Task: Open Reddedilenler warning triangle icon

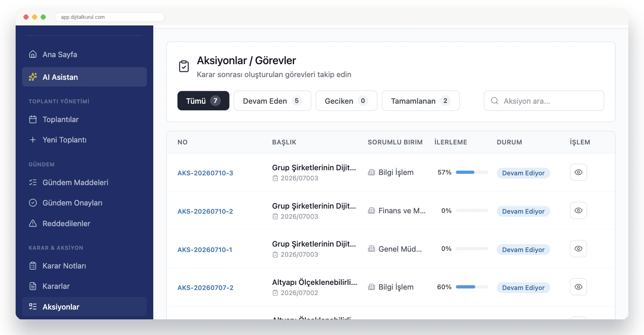Action: pyautogui.click(x=33, y=223)
